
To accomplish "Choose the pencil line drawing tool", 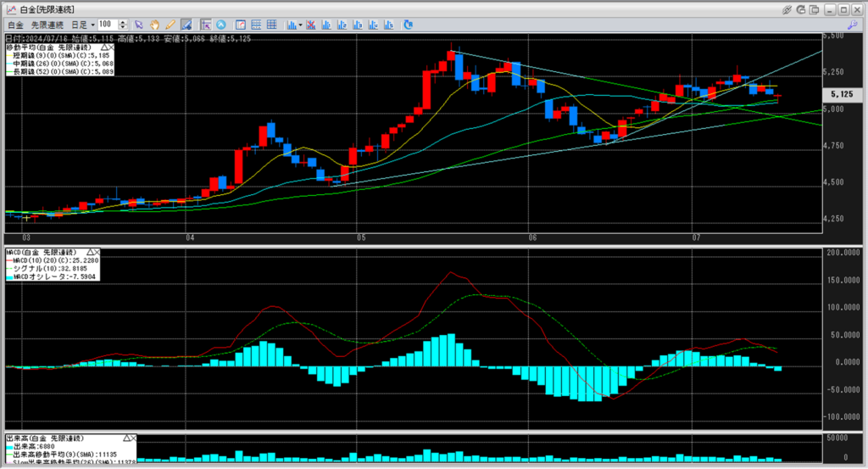I will (x=170, y=25).
